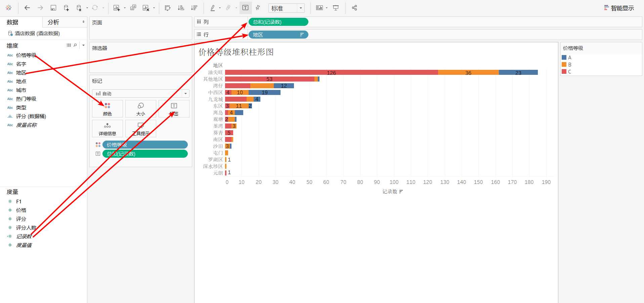Click the 工具提示 marks button
This screenshot has width=644, height=303.
click(141, 129)
